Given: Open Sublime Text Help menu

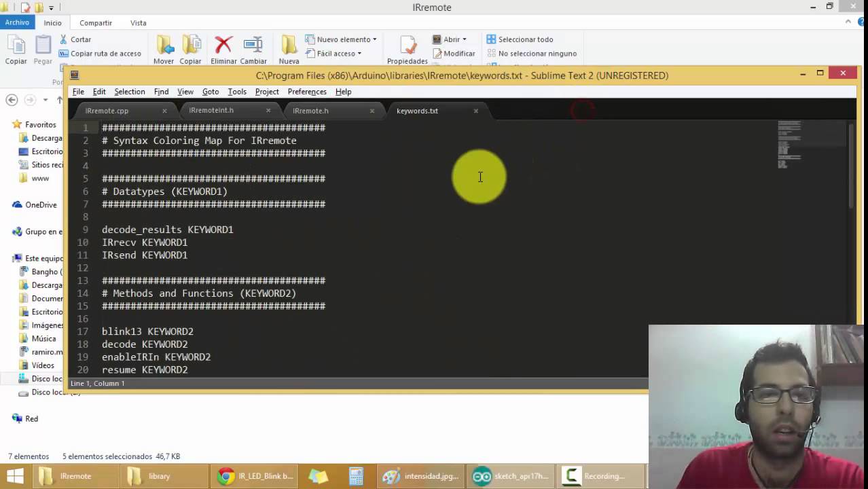Looking at the screenshot, I should pyautogui.click(x=343, y=92).
